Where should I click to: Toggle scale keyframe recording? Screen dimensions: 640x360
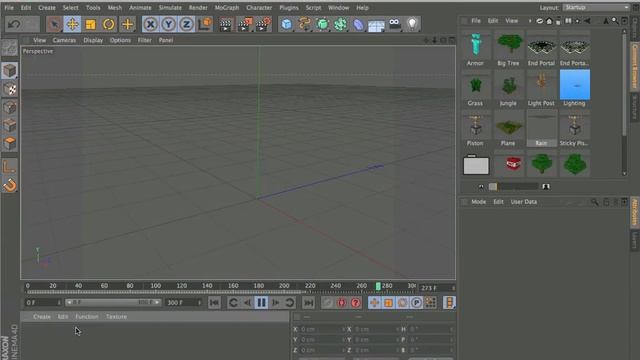[x=388, y=303]
